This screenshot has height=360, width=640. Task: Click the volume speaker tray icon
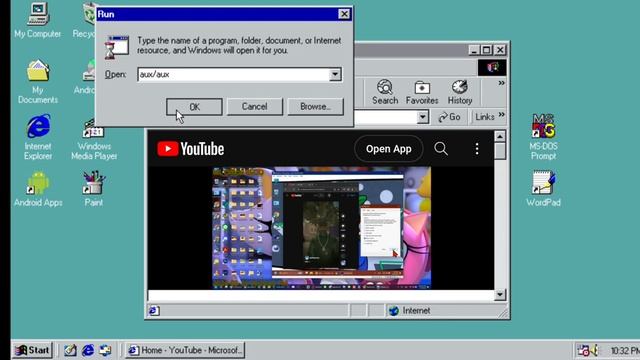(594, 350)
